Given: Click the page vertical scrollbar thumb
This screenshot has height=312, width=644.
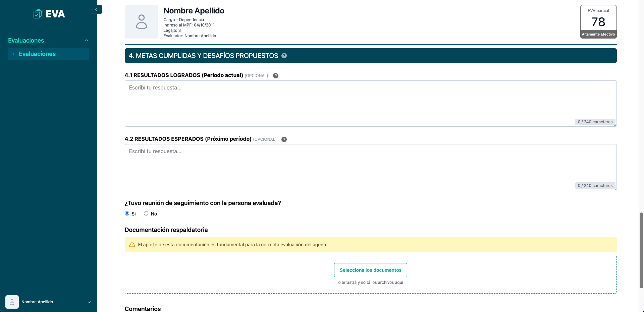Looking at the screenshot, I should tap(641, 250).
